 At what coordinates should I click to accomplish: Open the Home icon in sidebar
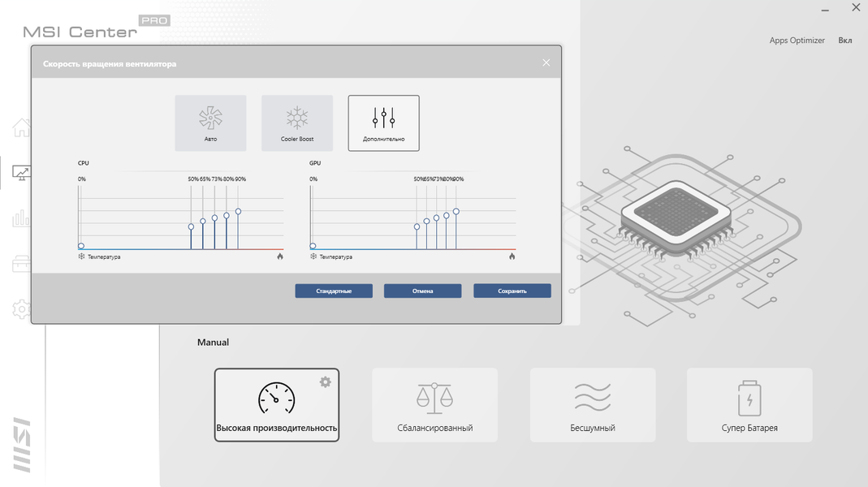tap(22, 127)
